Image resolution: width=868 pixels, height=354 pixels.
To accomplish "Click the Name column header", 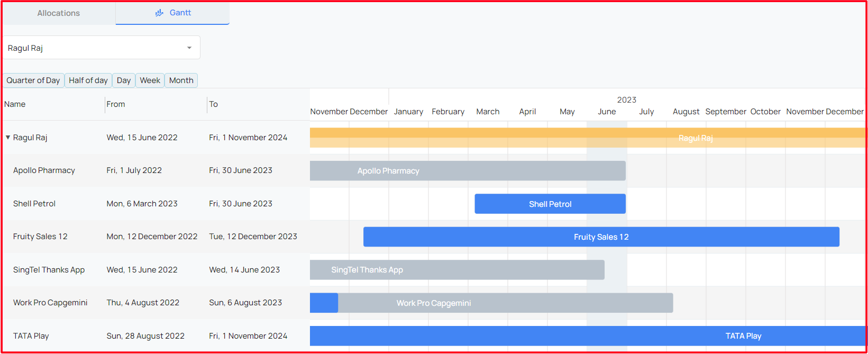I will click(x=15, y=104).
